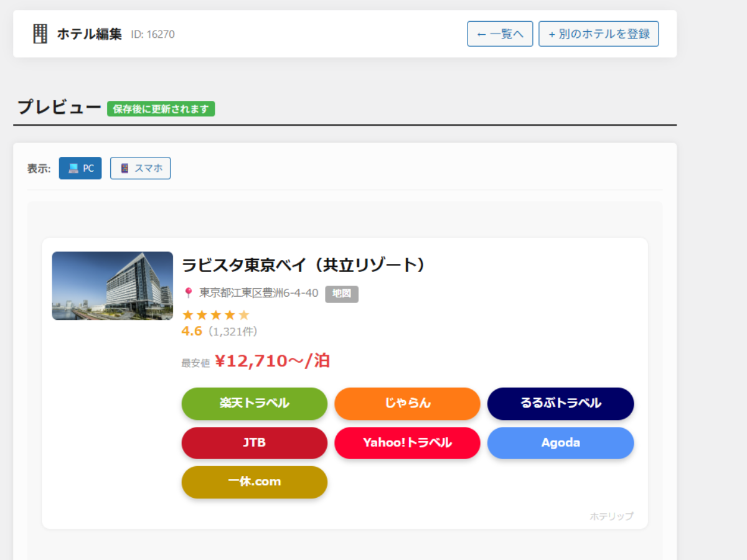Click the last half-filled star in the rating

coord(243,315)
